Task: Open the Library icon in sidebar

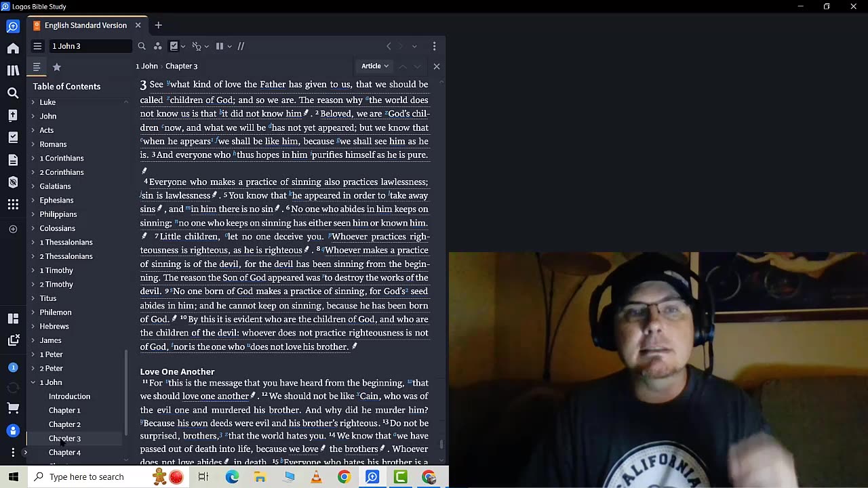Action: pyautogui.click(x=13, y=70)
